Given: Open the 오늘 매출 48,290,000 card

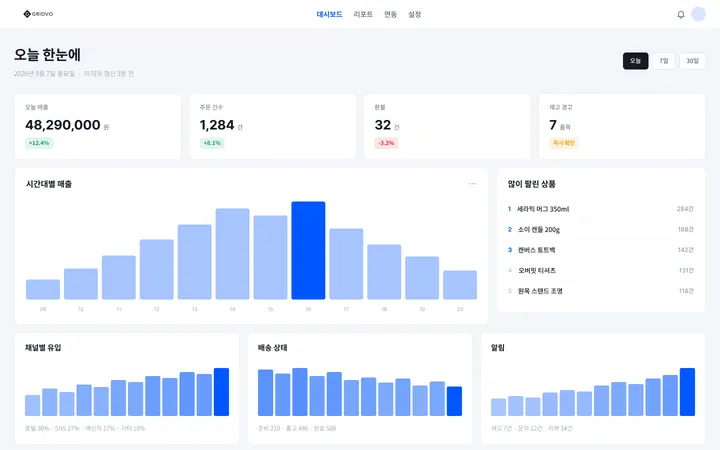Looking at the screenshot, I should (x=98, y=126).
